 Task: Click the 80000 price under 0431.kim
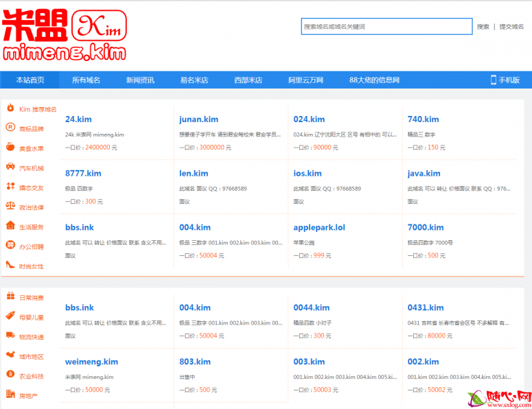coord(437,336)
